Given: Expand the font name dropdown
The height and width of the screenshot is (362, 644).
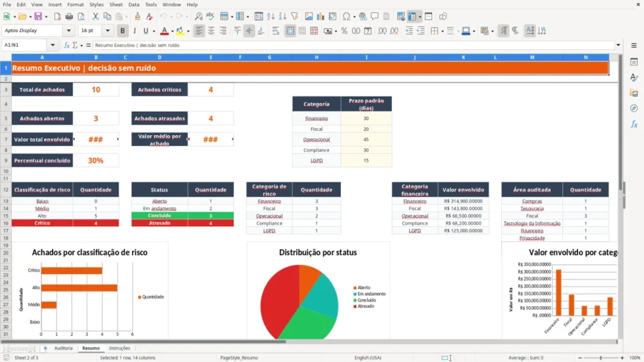Looking at the screenshot, I should click(x=69, y=30).
